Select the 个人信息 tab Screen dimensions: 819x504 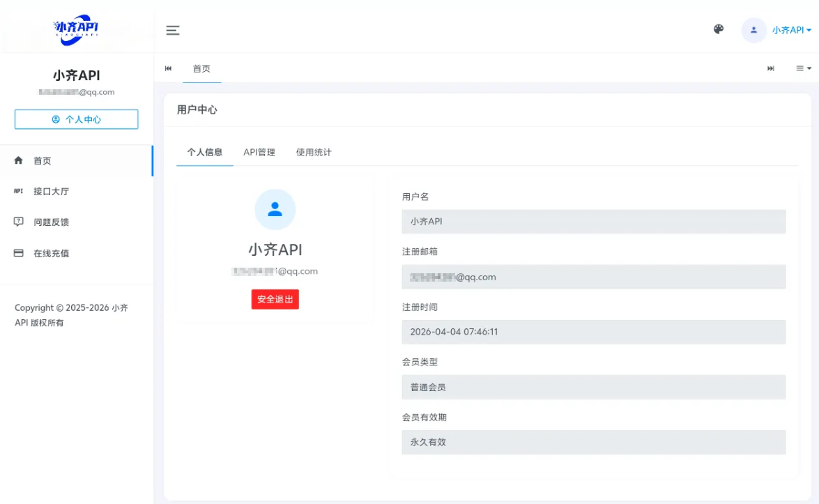(x=205, y=152)
